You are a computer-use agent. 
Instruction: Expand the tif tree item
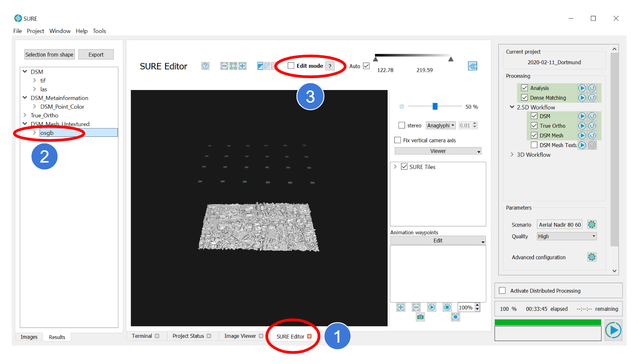(34, 80)
